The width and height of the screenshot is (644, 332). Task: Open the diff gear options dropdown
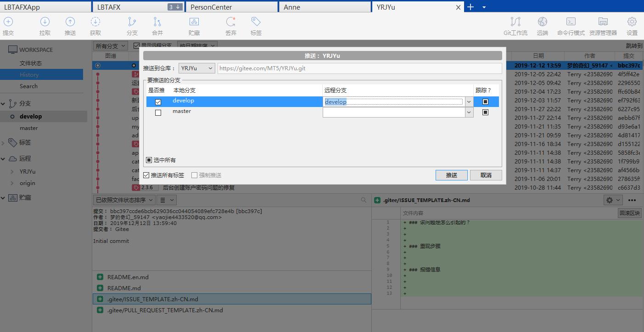613,200
